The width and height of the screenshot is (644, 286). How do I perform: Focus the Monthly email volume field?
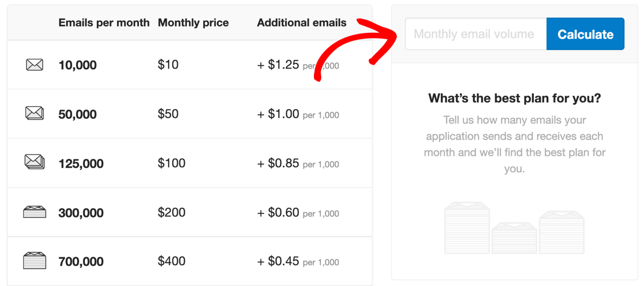pyautogui.click(x=475, y=34)
